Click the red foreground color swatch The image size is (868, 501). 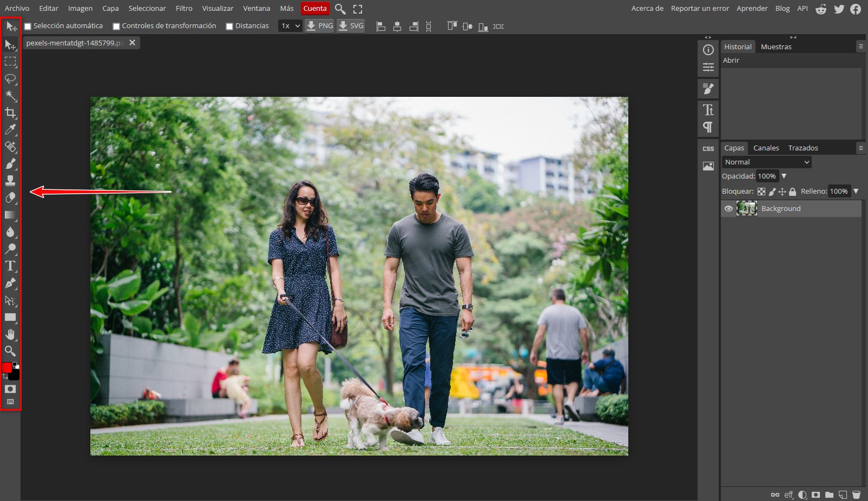(6, 368)
